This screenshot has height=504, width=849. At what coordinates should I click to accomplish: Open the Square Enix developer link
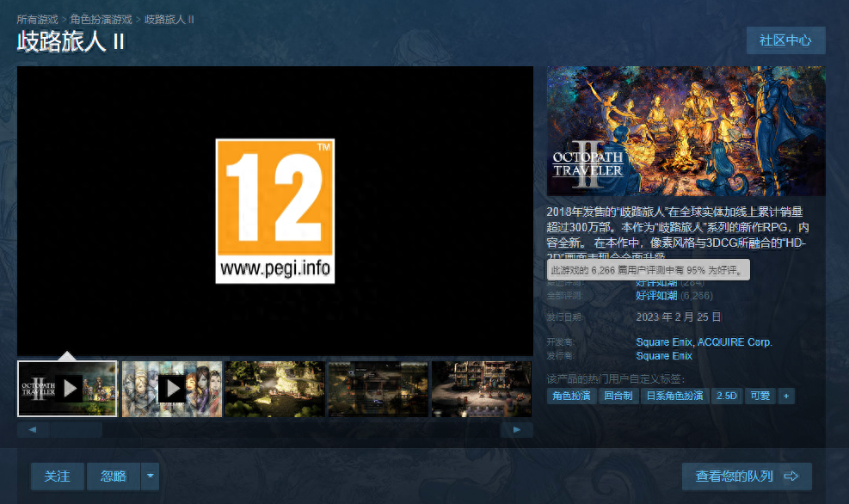[x=664, y=342]
